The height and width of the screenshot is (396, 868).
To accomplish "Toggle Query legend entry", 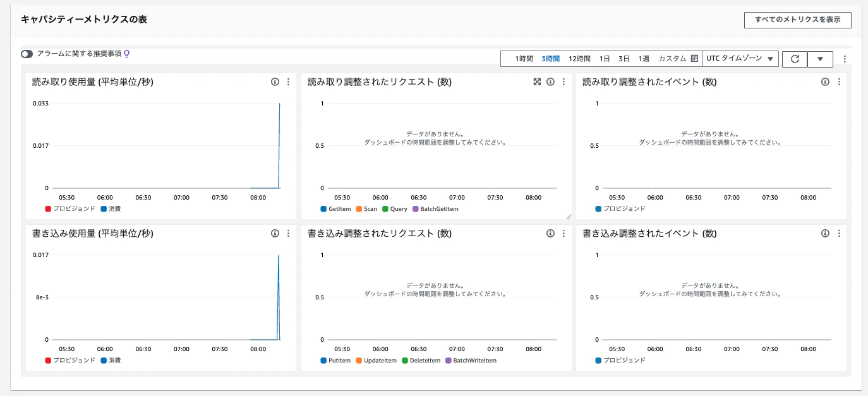I will tap(395, 208).
